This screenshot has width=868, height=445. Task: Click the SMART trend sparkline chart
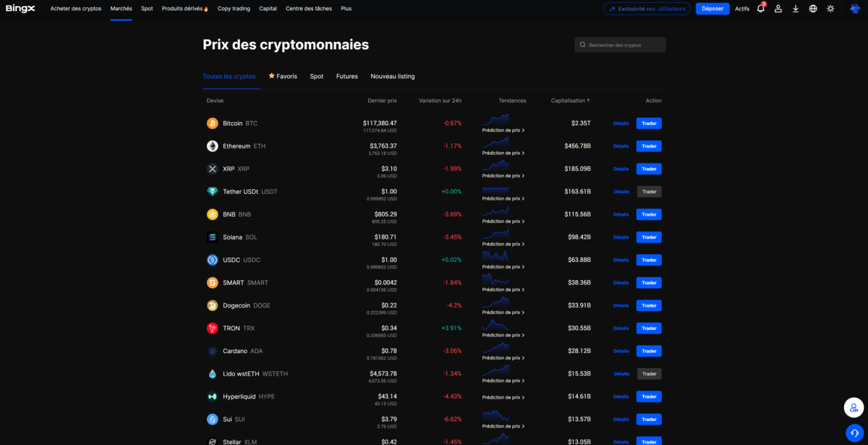(x=496, y=279)
